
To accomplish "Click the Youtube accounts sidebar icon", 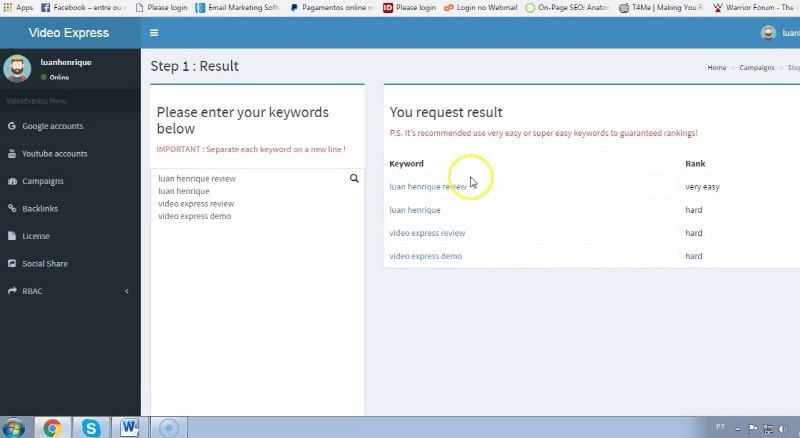I will coord(12,154).
